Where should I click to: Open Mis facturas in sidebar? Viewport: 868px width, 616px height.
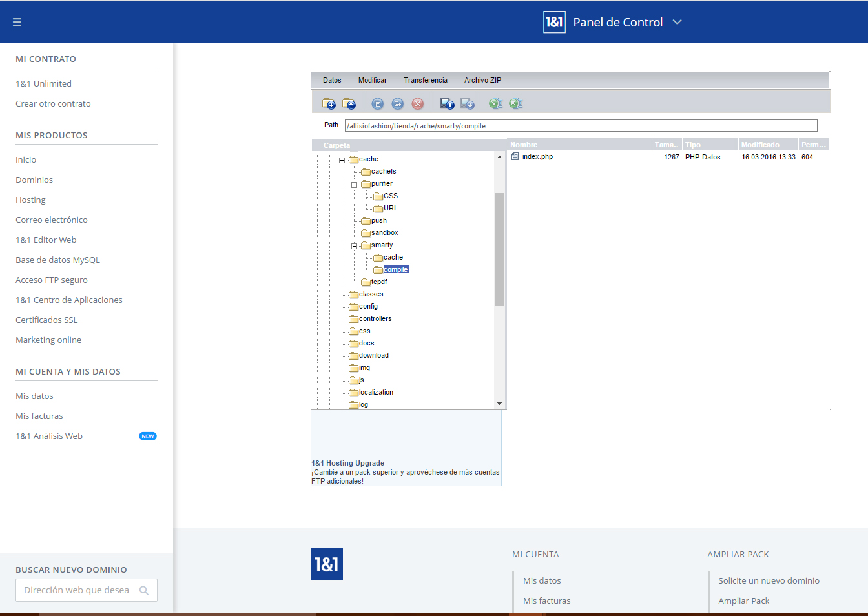[39, 416]
